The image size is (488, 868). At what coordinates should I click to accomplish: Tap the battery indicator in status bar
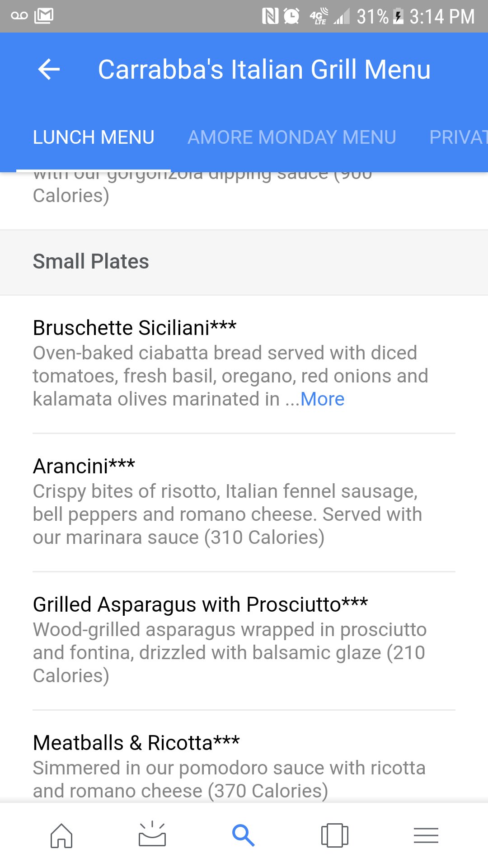point(398,17)
